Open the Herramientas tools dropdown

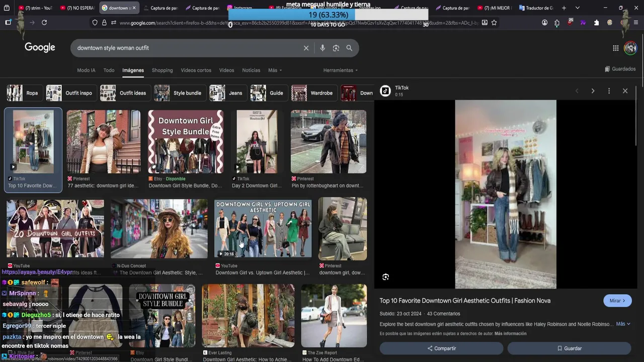coord(341,70)
